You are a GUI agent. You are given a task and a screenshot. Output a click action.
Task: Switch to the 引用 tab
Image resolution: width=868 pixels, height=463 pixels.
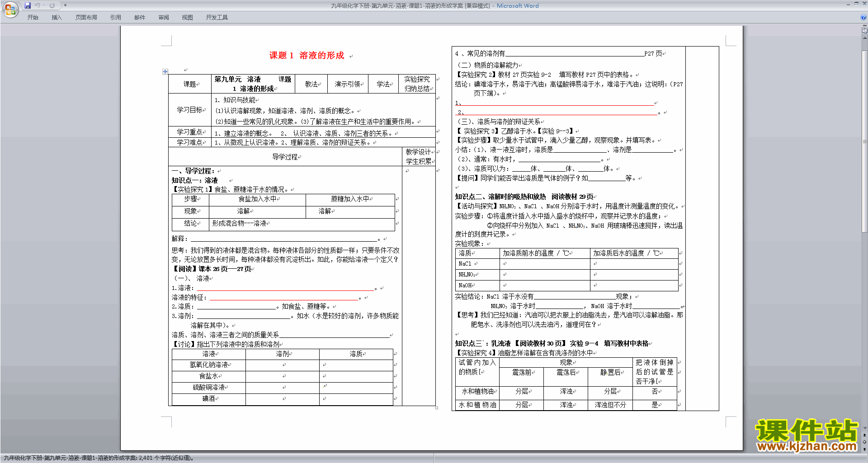(116, 18)
